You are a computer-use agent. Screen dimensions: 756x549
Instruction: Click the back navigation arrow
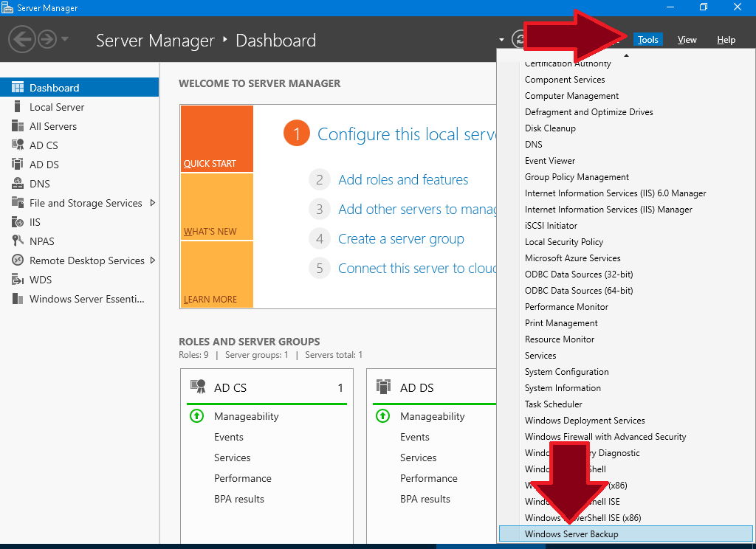pos(21,40)
